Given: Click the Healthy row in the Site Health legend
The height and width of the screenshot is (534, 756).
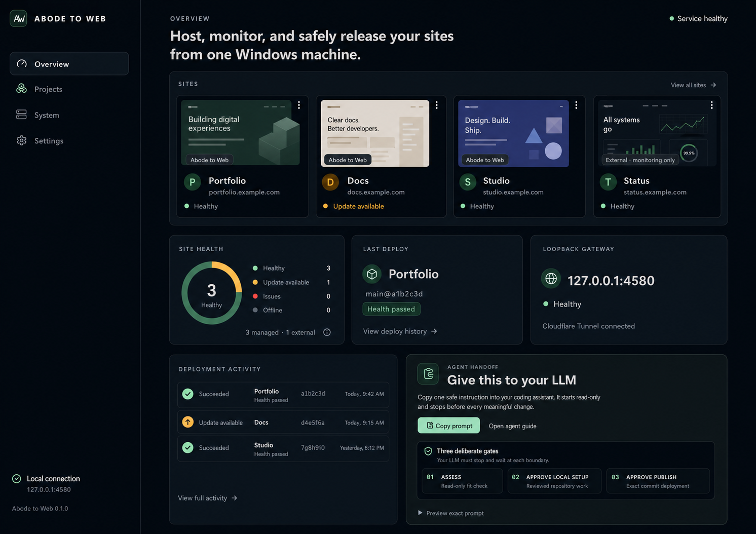Looking at the screenshot, I should point(292,268).
